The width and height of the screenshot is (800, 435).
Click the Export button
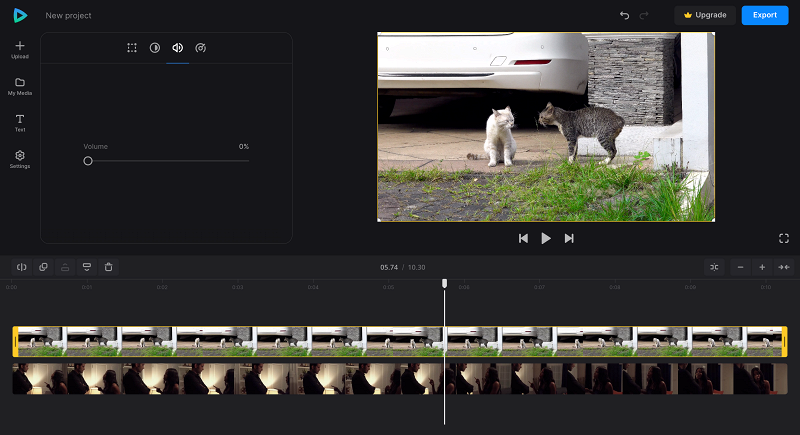click(x=765, y=15)
